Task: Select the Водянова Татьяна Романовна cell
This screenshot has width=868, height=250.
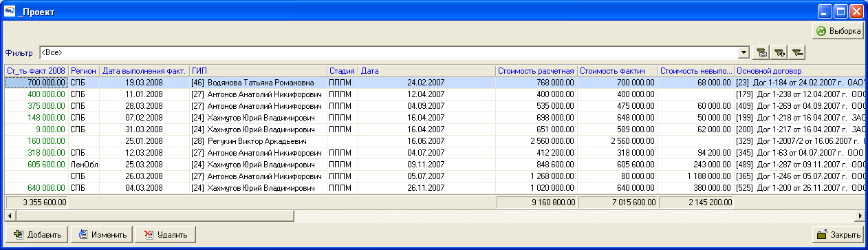Action: (258, 83)
